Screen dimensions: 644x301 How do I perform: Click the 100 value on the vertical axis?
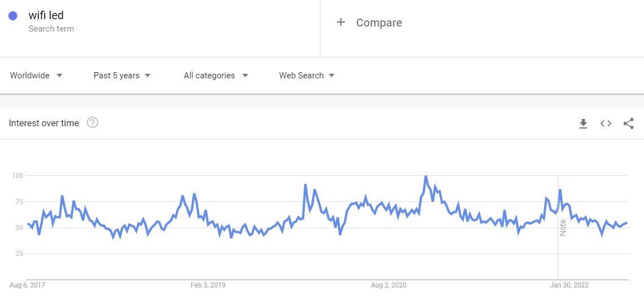tap(17, 176)
